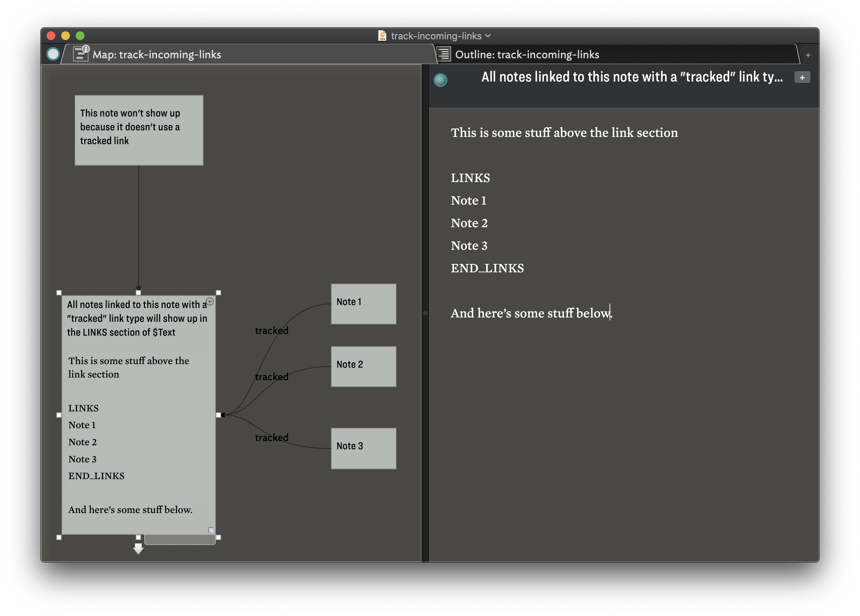Screen dimensions: 860x616
Task: Click the window's green zoom button
Action: (80, 36)
